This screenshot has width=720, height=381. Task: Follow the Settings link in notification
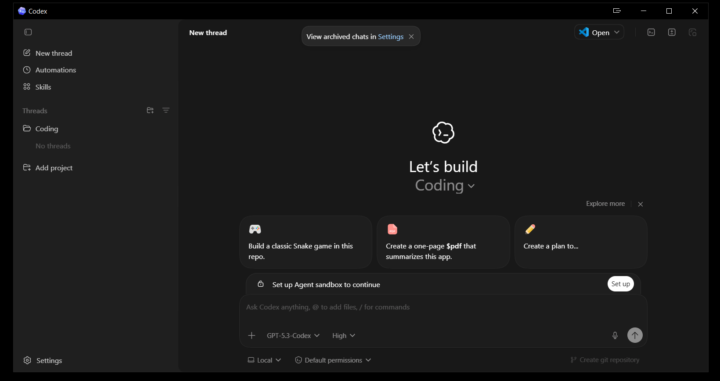tap(390, 37)
